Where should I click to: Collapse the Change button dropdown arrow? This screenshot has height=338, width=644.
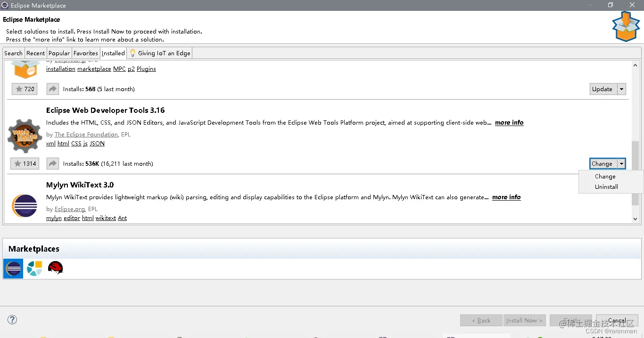621,164
